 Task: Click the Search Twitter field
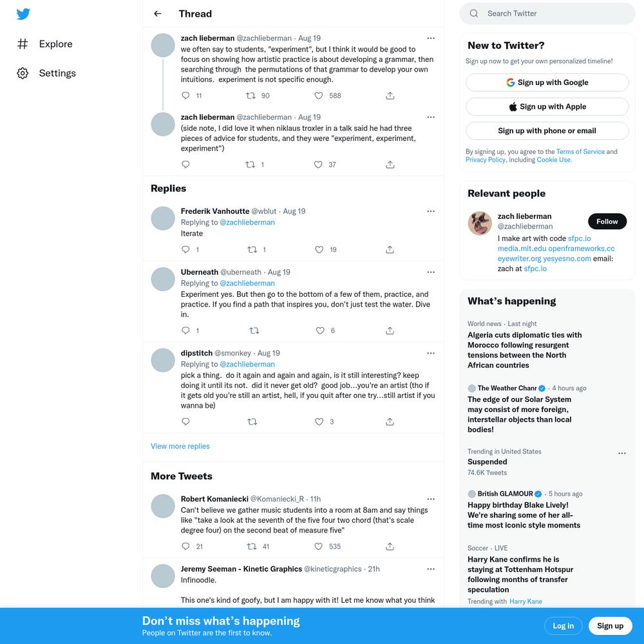click(x=547, y=14)
